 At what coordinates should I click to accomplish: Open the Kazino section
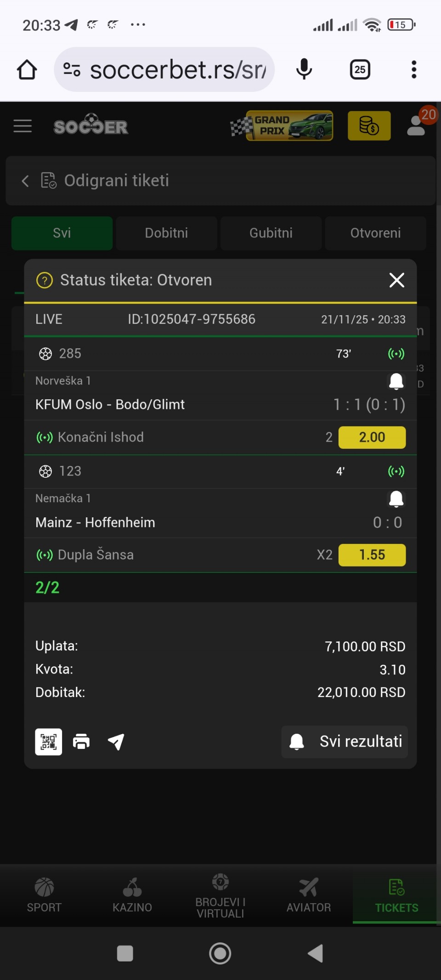(x=132, y=895)
